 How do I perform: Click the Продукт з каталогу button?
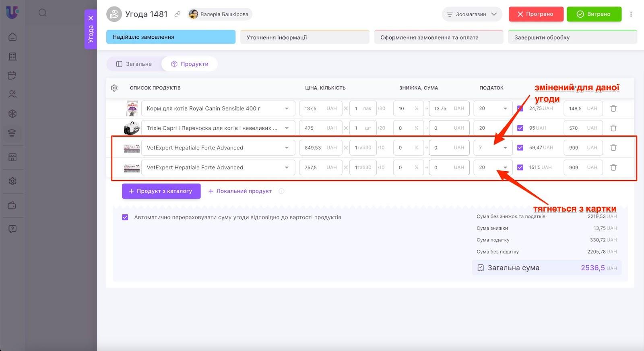[161, 191]
